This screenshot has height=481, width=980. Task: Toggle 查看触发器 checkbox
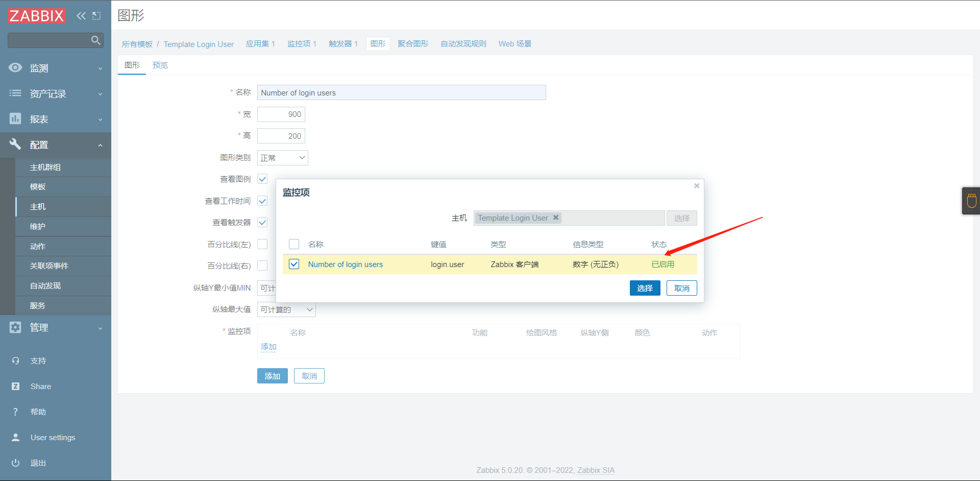(x=262, y=222)
